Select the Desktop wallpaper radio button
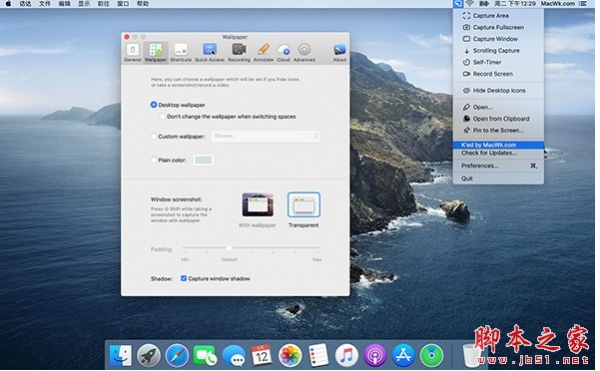This screenshot has height=371, width=600. [153, 104]
